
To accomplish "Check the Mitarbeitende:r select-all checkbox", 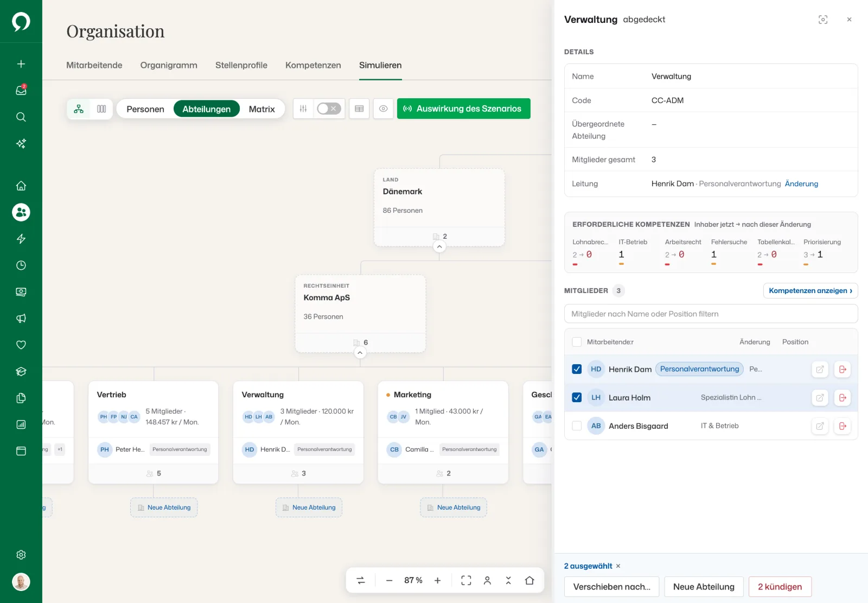I will coord(577,342).
